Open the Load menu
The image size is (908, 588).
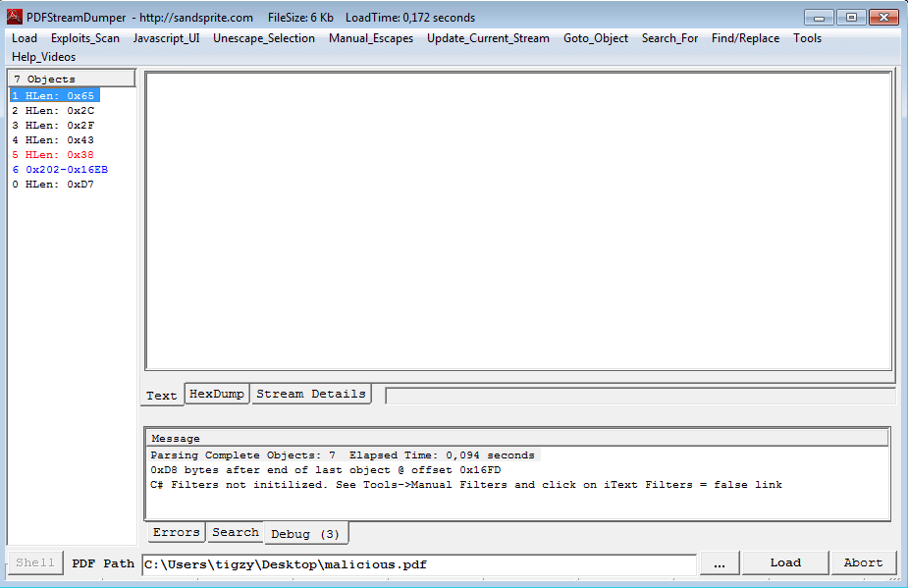pos(25,38)
